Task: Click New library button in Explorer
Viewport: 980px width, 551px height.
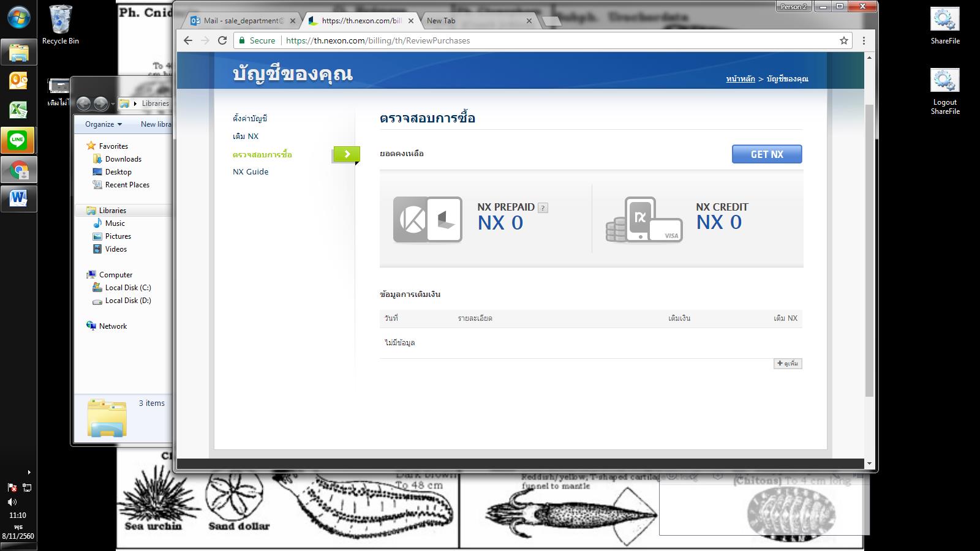Action: point(156,124)
